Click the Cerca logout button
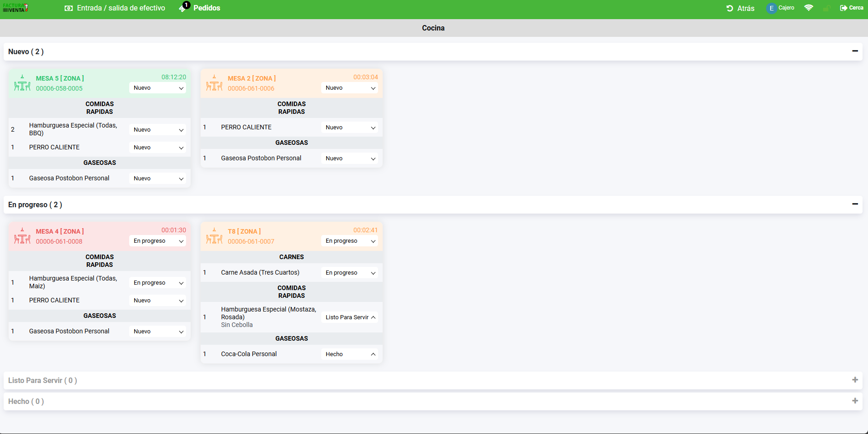Viewport: 868px width, 434px height. pyautogui.click(x=852, y=8)
